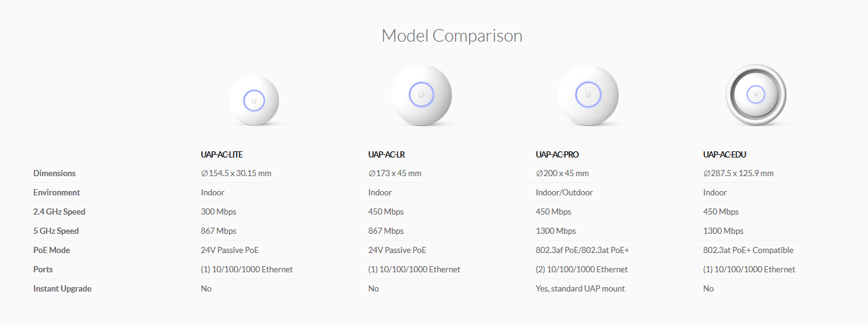Click the UAP-AC-LITE access point image
Screen dimensions: 868x325
[x=254, y=100]
